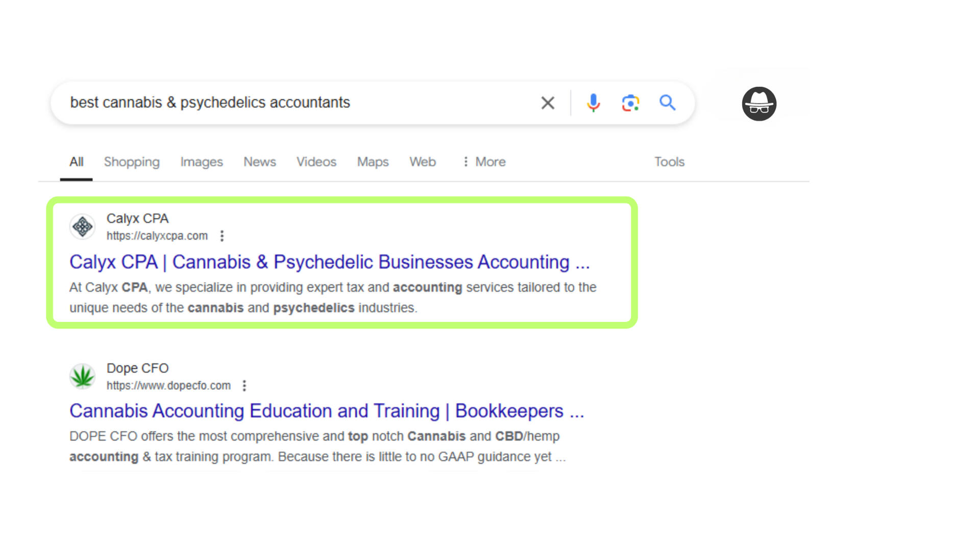Image resolution: width=980 pixels, height=551 pixels.
Task: Open the incognito profile avatar
Action: pyautogui.click(x=759, y=104)
